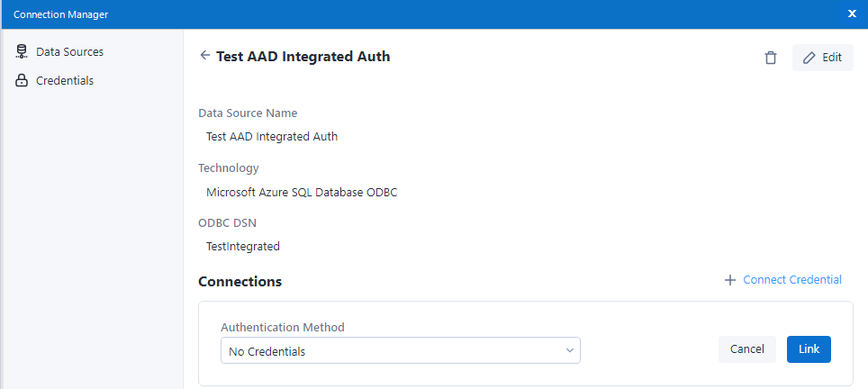Switch to the Credentials section
This screenshot has height=389, width=868.
tap(65, 81)
